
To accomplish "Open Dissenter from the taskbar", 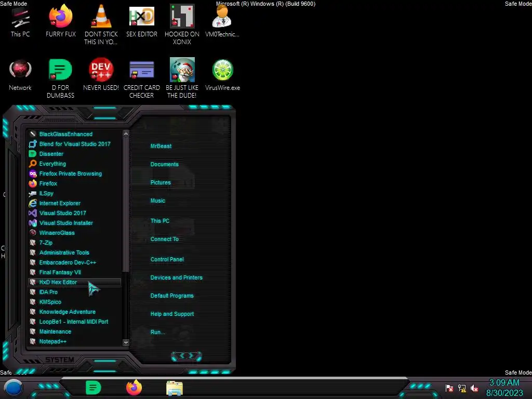I will [94, 388].
